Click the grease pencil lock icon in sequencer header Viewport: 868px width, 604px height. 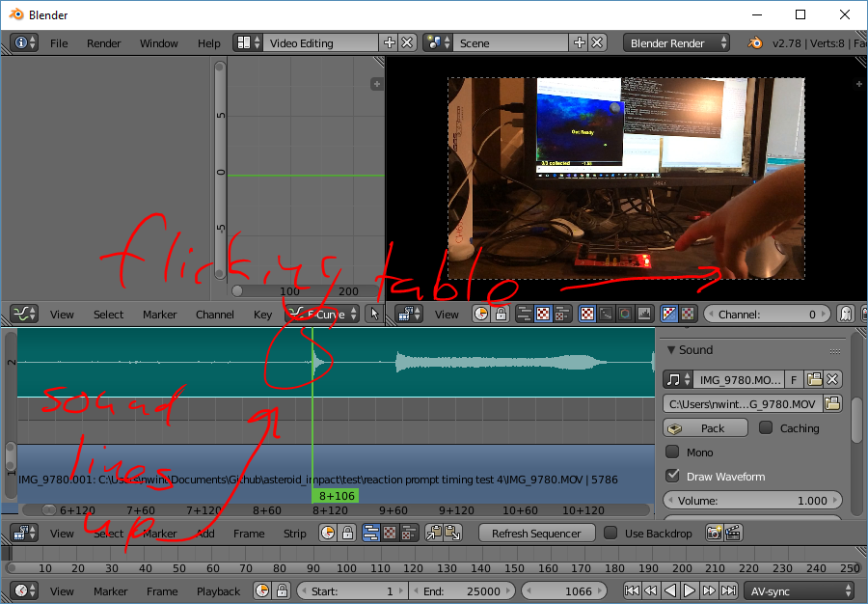tap(346, 532)
